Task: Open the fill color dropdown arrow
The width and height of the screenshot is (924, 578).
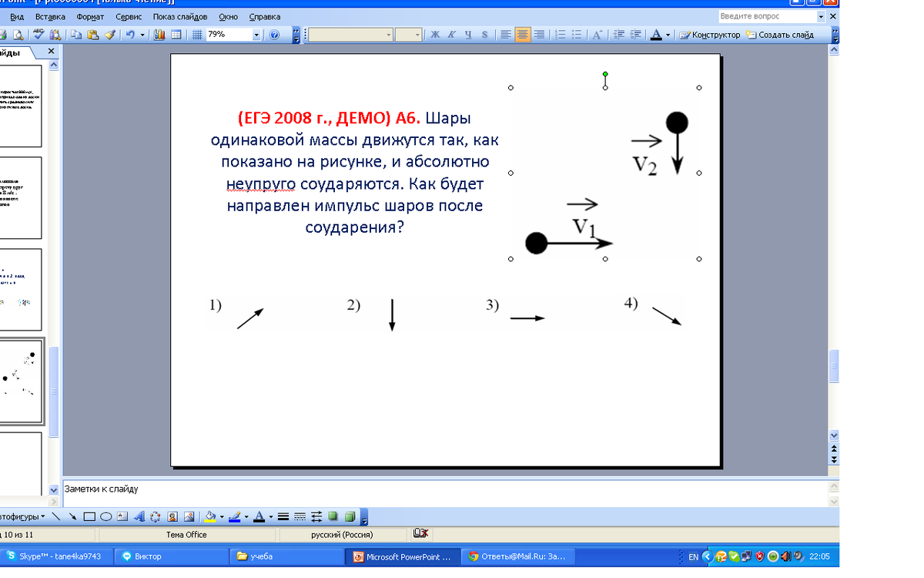Action: point(221,516)
